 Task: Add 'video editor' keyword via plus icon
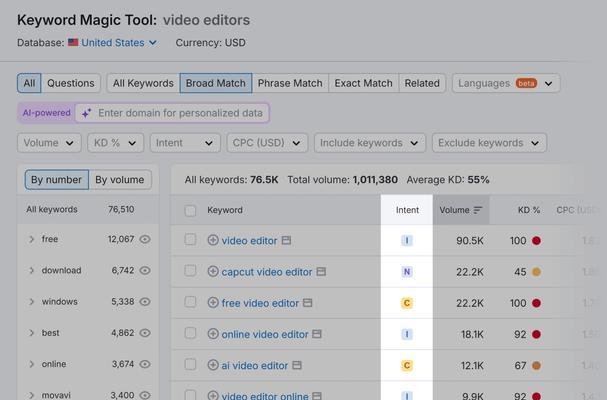213,240
